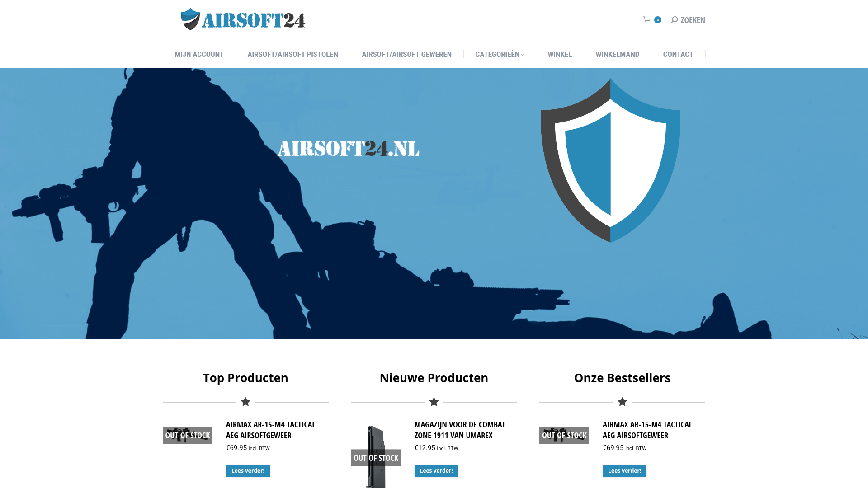Click the search magnifier icon
The width and height of the screenshot is (868, 488).
674,20
